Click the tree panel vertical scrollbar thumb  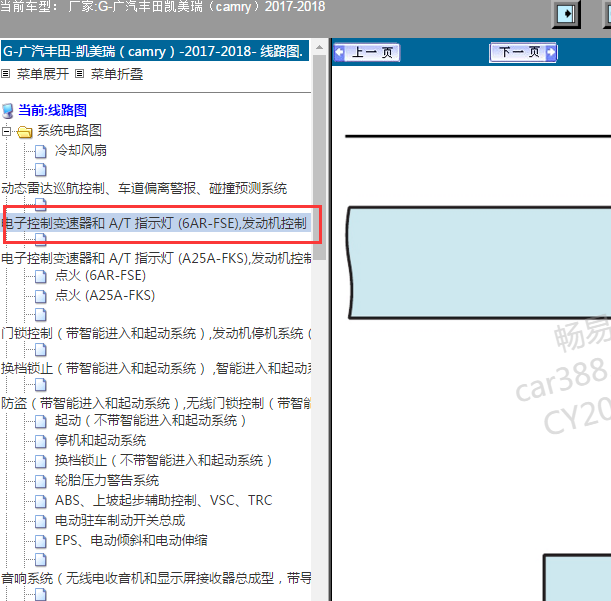point(320,157)
